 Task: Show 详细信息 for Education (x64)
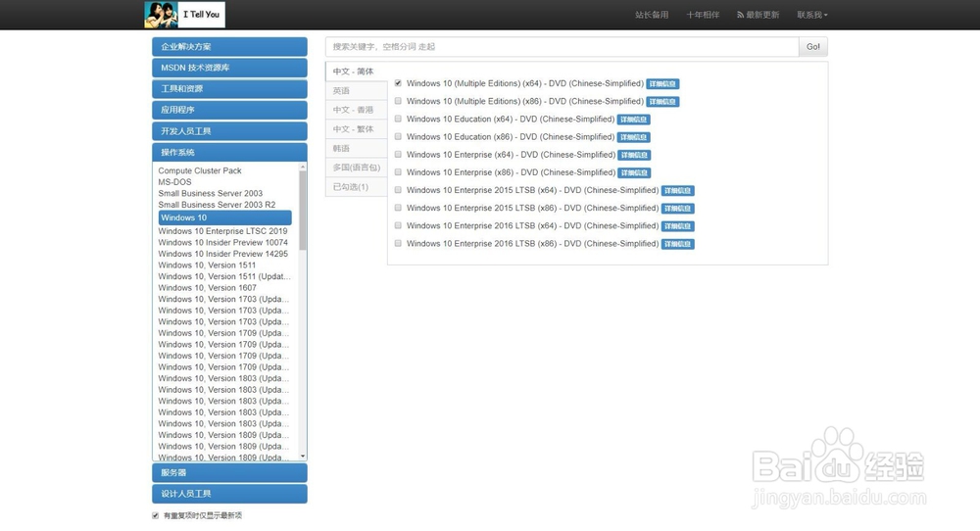(x=634, y=120)
